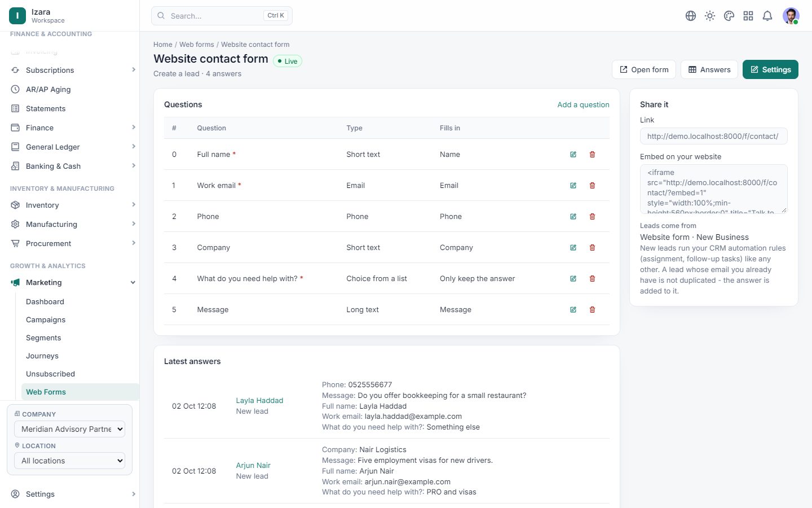Image resolution: width=812 pixels, height=508 pixels.
Task: Click the form link URL field
Action: point(713,136)
